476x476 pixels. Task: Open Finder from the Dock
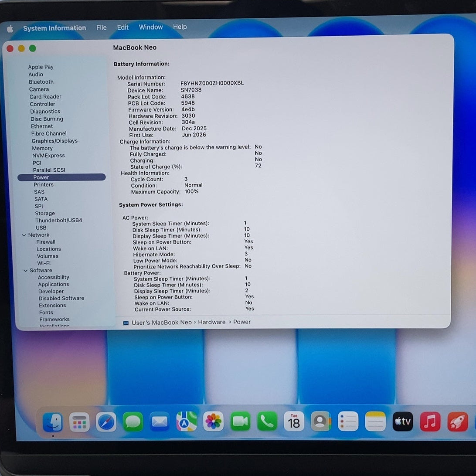click(53, 422)
